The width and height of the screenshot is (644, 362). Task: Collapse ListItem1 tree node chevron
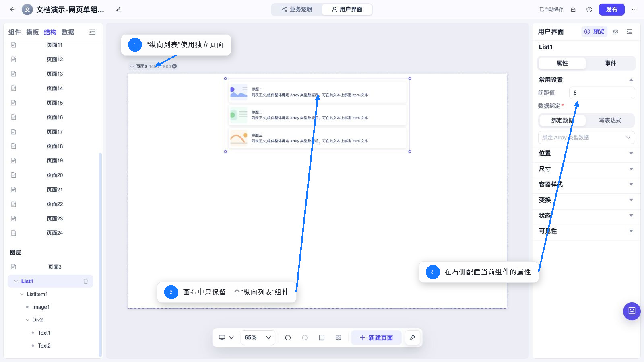pos(22,294)
